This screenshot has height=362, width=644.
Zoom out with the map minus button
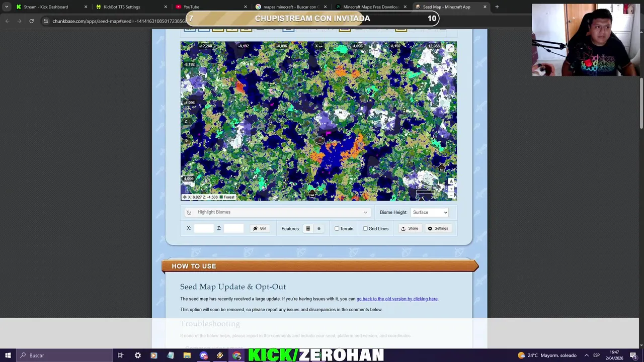point(451,195)
